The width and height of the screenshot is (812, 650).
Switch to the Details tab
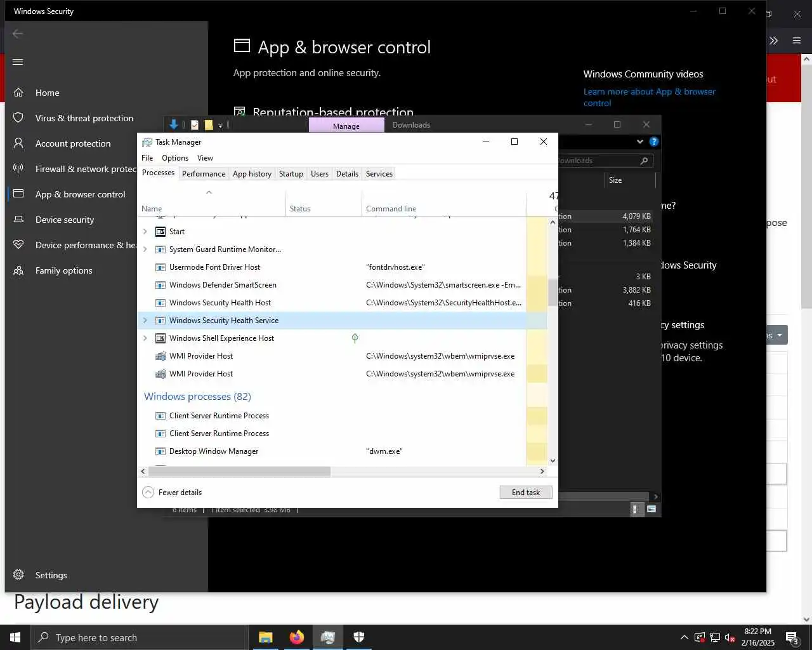pos(347,174)
